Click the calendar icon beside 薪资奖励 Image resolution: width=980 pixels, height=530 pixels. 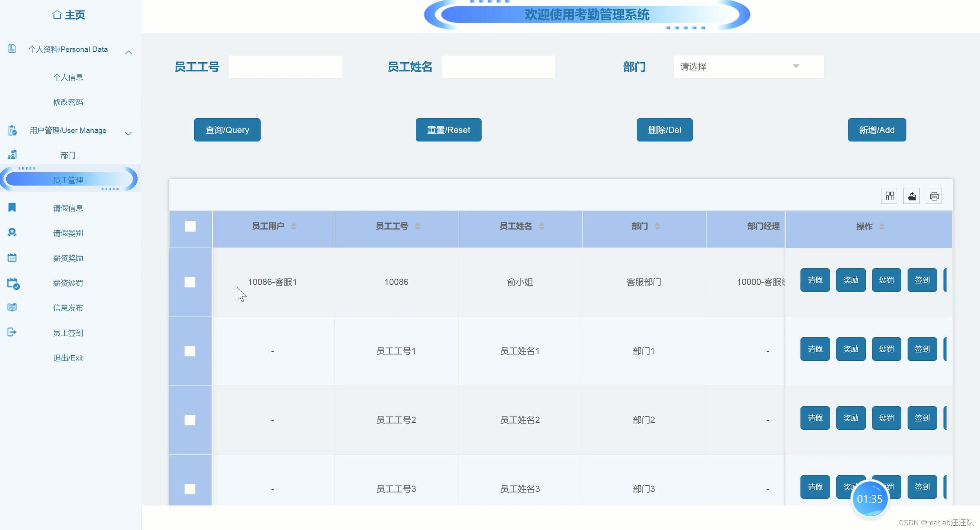click(12, 257)
